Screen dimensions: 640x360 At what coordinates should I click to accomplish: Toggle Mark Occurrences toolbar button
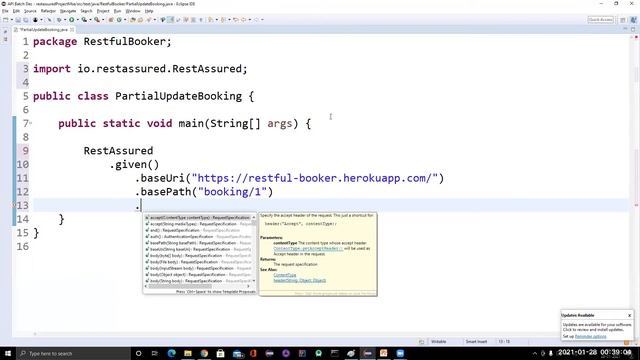(x=171, y=20)
